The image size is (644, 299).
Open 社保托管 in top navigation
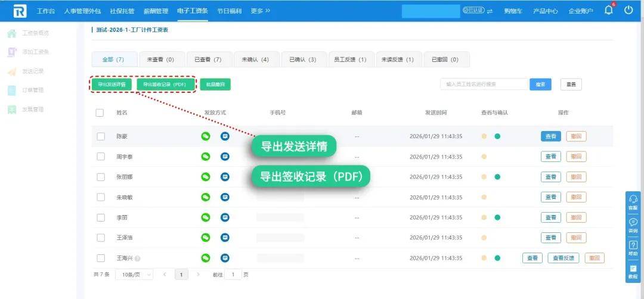[x=122, y=11]
